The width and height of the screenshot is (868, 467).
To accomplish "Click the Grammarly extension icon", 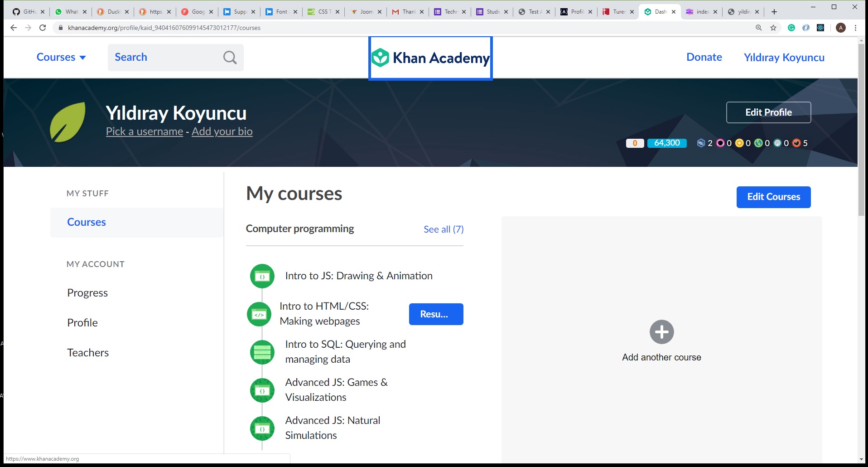I will click(x=791, y=28).
